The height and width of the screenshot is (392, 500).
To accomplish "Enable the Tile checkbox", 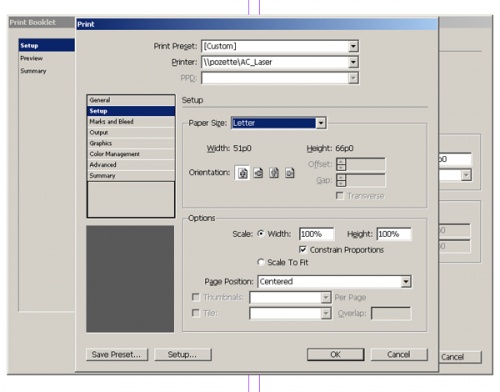I will coord(196,313).
